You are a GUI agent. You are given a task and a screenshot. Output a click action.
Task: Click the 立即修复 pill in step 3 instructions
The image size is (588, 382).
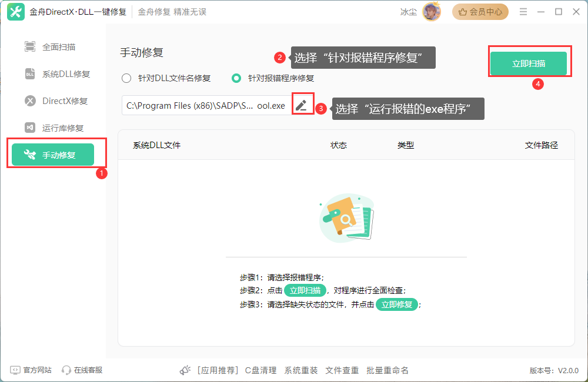pyautogui.click(x=397, y=304)
